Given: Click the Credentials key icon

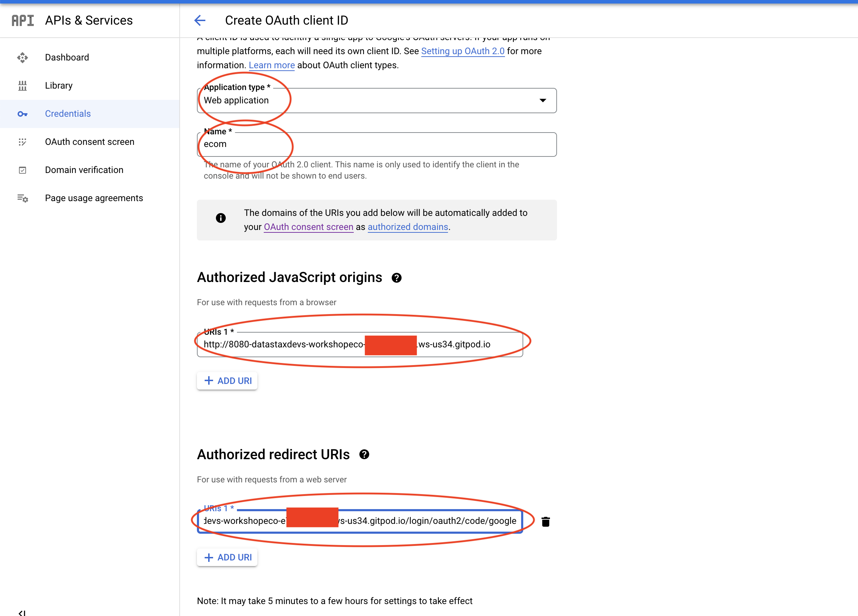Looking at the screenshot, I should 22,114.
